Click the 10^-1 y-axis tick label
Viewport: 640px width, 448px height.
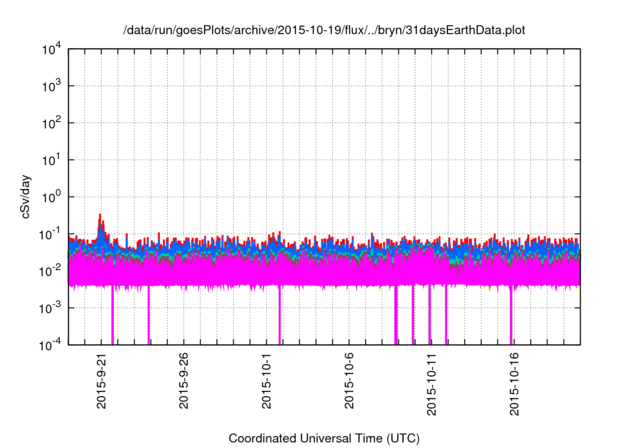tap(51, 234)
